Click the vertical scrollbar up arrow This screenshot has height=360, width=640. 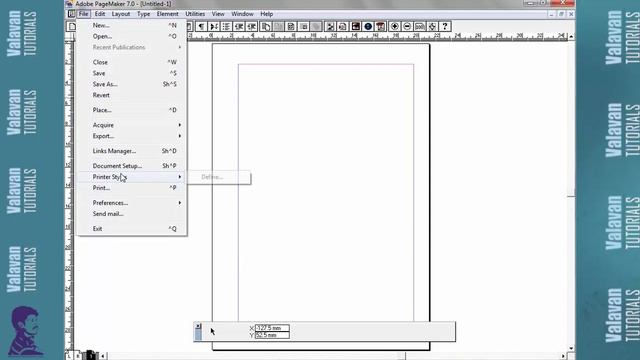pos(571,37)
